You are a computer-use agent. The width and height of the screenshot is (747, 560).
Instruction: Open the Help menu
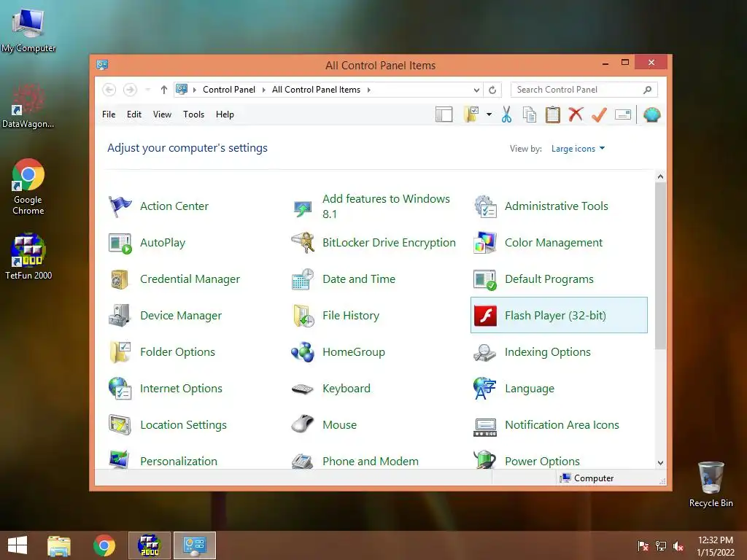225,114
